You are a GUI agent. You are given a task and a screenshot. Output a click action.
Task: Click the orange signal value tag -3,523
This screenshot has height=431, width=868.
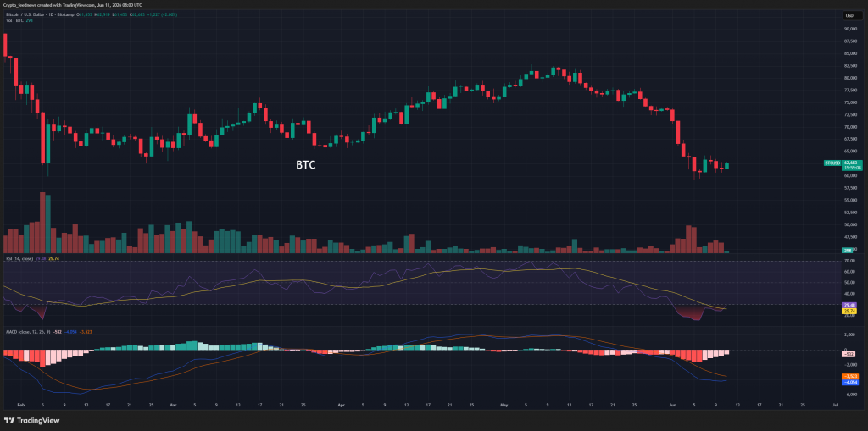tap(849, 376)
